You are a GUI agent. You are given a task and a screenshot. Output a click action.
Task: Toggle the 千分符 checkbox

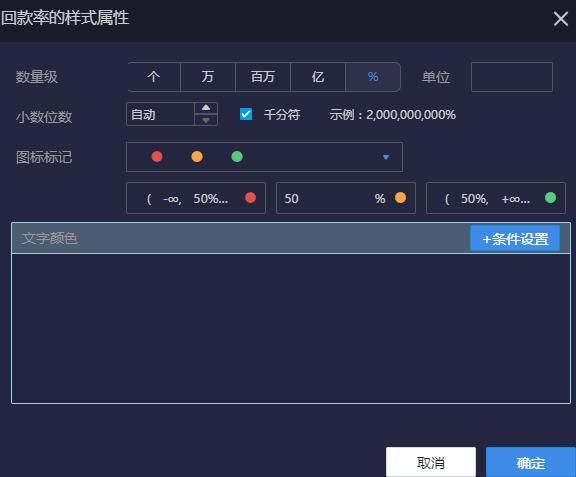[246, 114]
